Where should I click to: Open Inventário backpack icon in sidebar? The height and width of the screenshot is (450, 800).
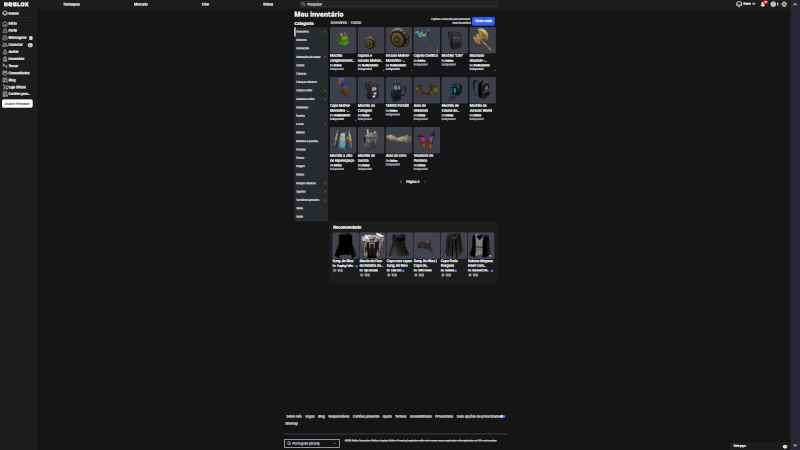pos(5,59)
